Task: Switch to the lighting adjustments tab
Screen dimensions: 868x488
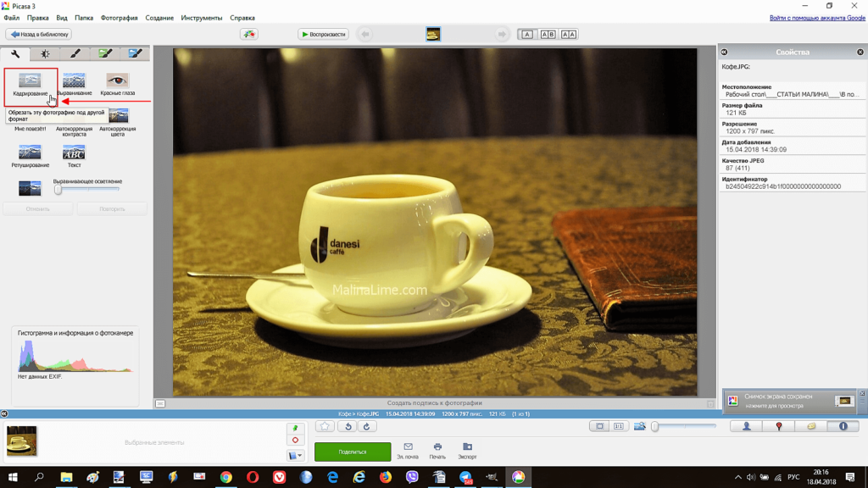Action: coord(45,54)
